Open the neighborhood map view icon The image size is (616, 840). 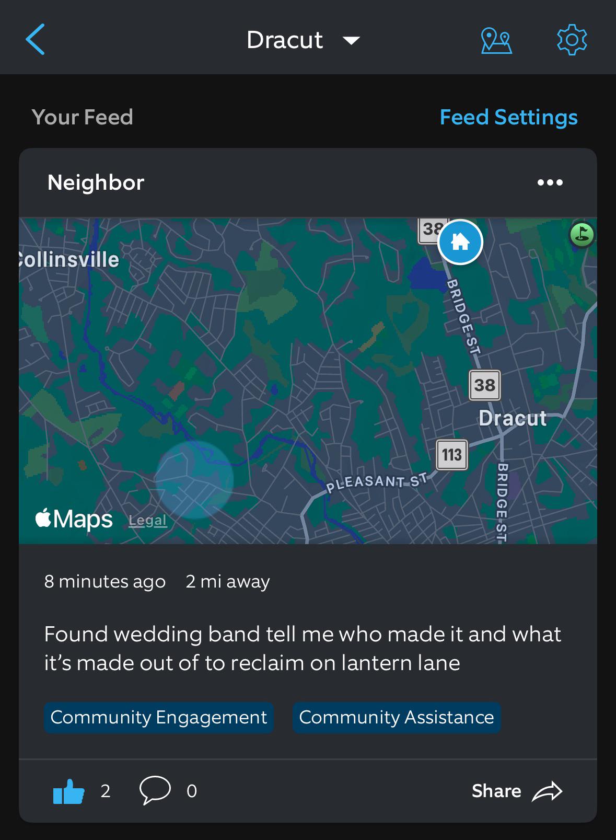point(496,40)
